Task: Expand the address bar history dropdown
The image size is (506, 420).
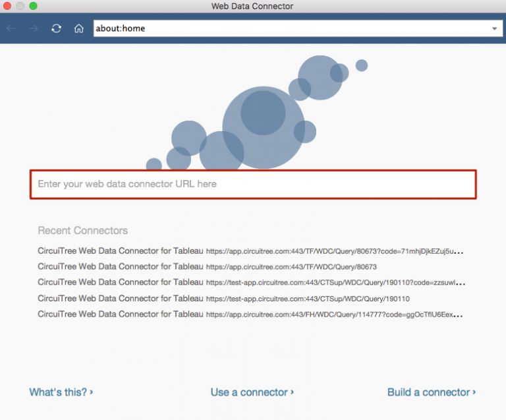Action: point(495,29)
